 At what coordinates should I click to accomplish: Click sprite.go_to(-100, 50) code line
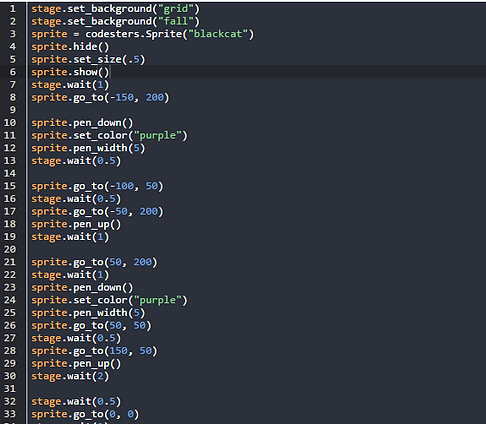click(x=97, y=186)
